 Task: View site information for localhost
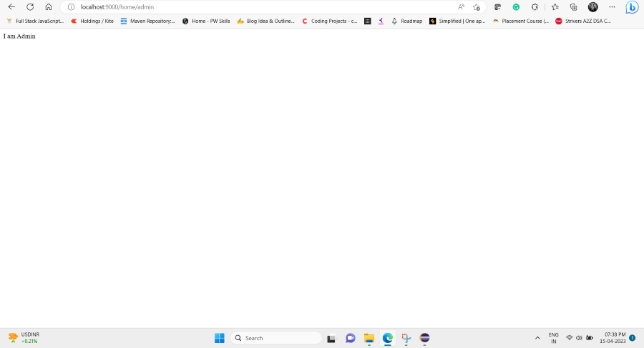pos(71,7)
